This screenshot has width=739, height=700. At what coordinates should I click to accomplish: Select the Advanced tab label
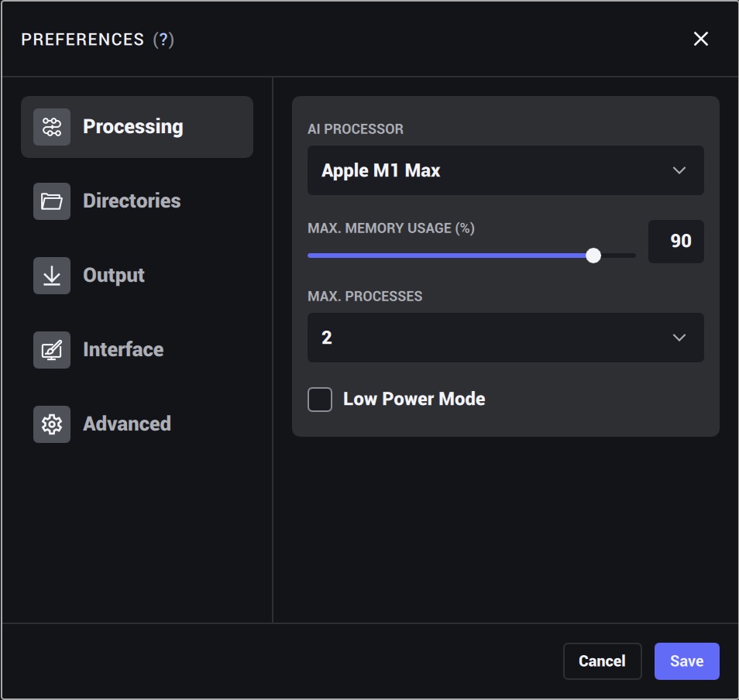(127, 424)
